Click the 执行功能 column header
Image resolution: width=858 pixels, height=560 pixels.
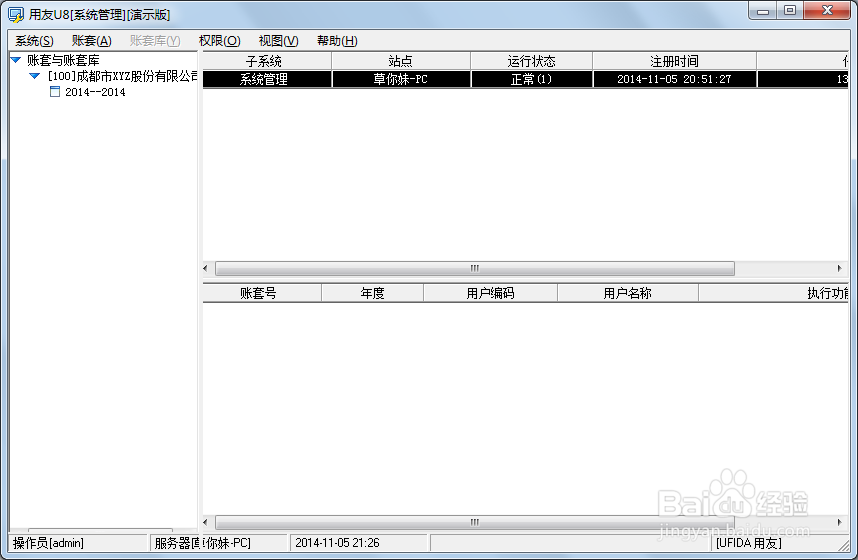(x=774, y=293)
